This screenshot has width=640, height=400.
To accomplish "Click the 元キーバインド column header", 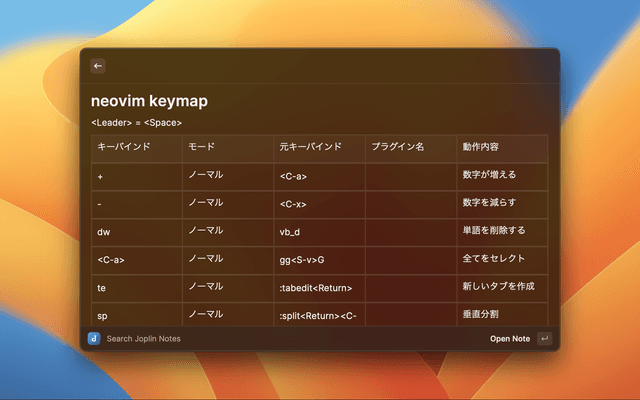I will (310, 147).
